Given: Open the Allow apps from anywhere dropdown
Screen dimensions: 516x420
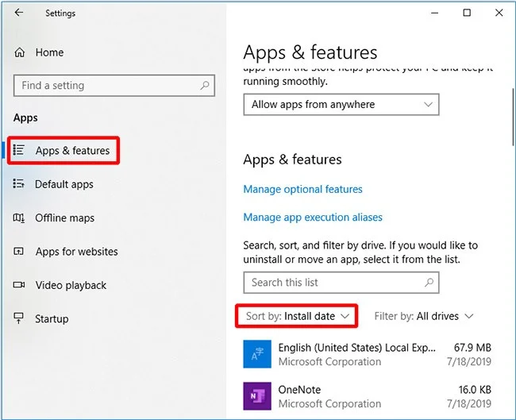Looking at the screenshot, I should tap(341, 105).
